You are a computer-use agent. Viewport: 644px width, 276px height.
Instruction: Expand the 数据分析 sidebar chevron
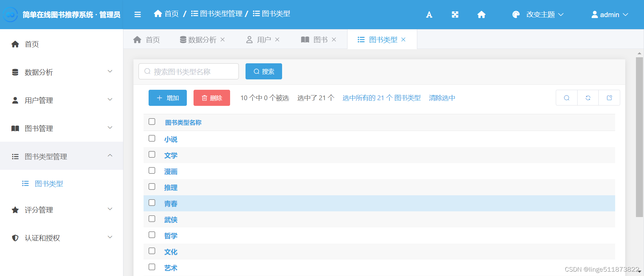tap(110, 71)
